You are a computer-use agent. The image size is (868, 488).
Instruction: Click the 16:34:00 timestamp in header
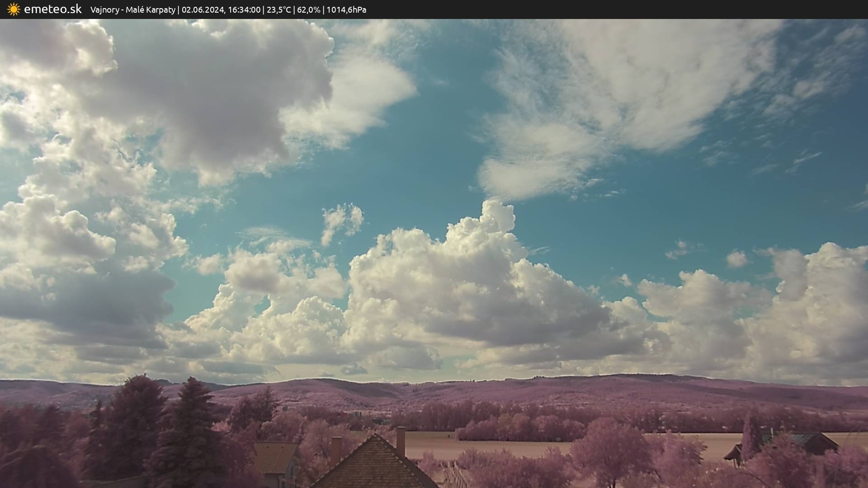pyautogui.click(x=244, y=9)
